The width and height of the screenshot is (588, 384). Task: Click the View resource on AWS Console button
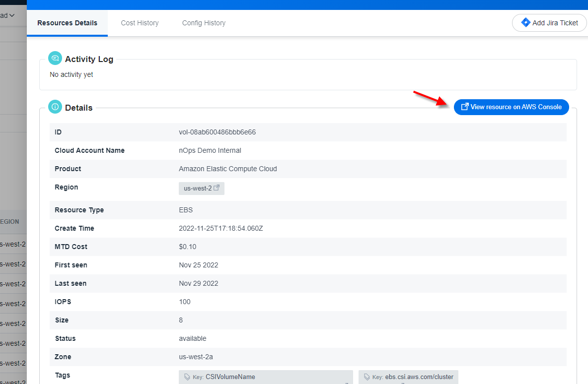(511, 107)
